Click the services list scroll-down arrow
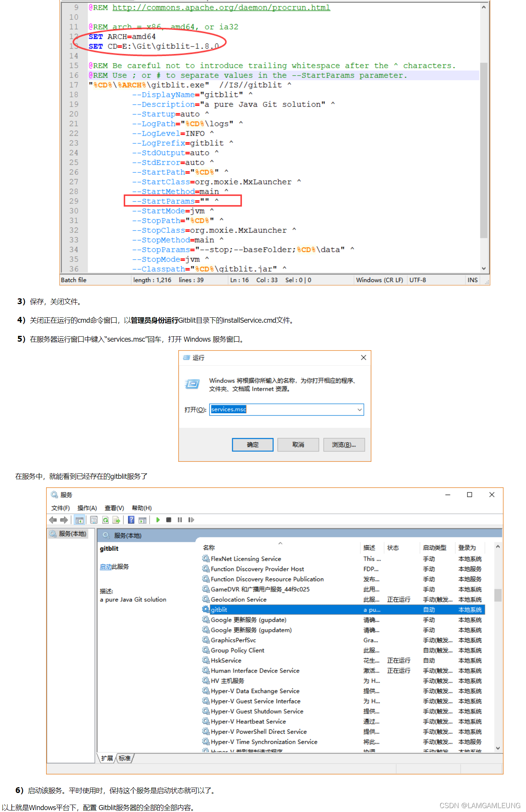 [x=498, y=748]
